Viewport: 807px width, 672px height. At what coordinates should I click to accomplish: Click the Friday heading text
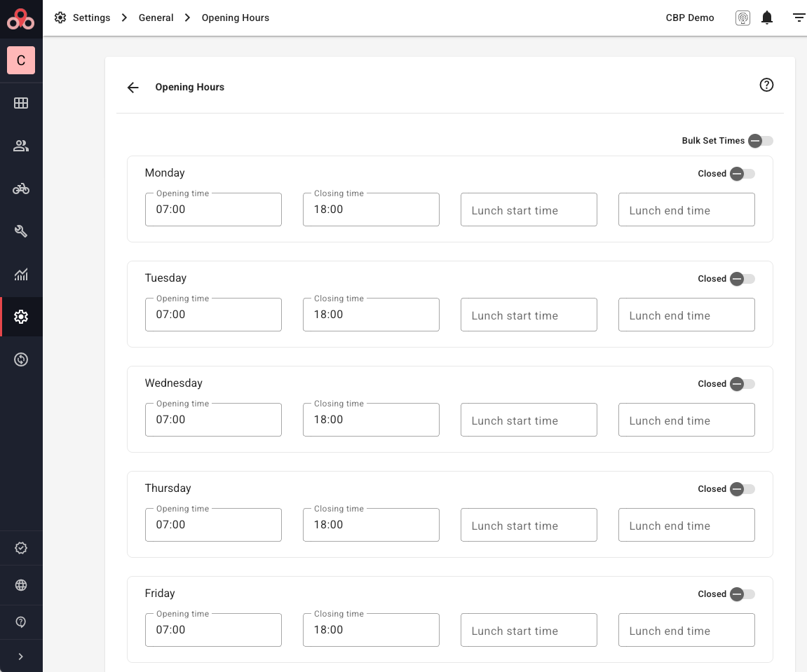click(160, 594)
